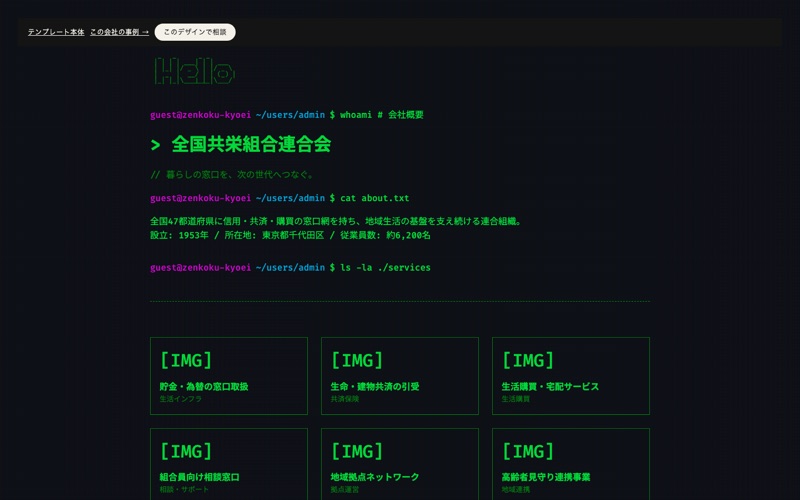This screenshot has width=800, height=500.
Task: Select the 生命・建物共済の引受 card title
Action: point(375,387)
